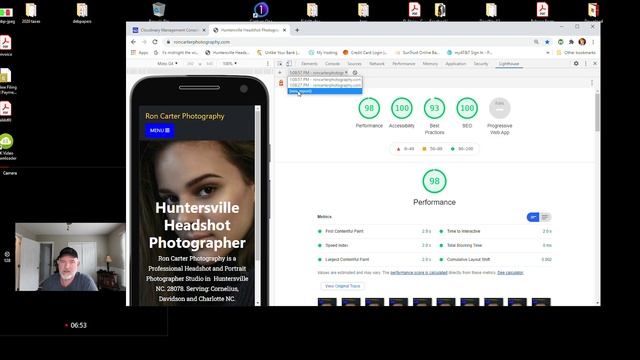Open the Moto G4 device dropdown
The image size is (640, 360).
point(167,64)
